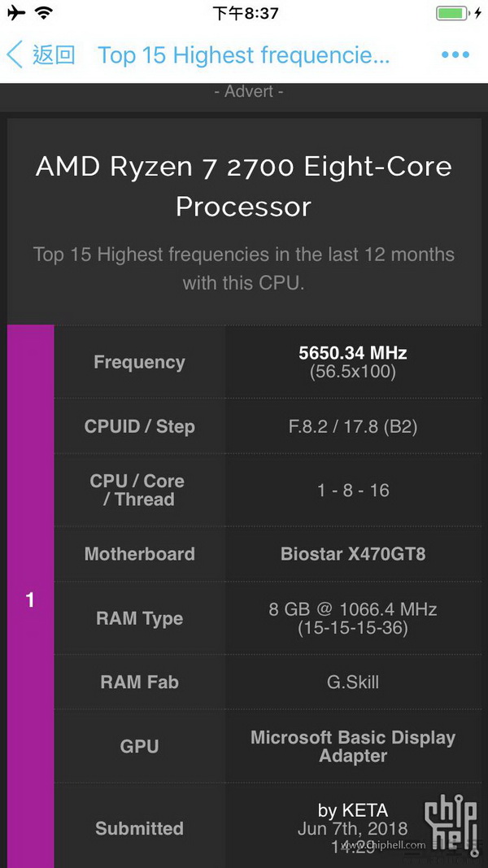Open the three-dots more options menu
The width and height of the screenshot is (488, 868).
click(455, 55)
